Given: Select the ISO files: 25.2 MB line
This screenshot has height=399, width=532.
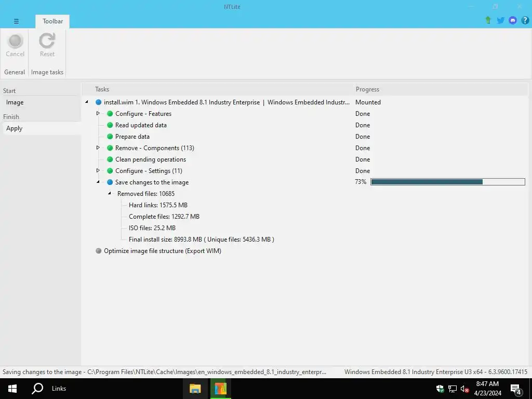Looking at the screenshot, I should click(x=152, y=228).
